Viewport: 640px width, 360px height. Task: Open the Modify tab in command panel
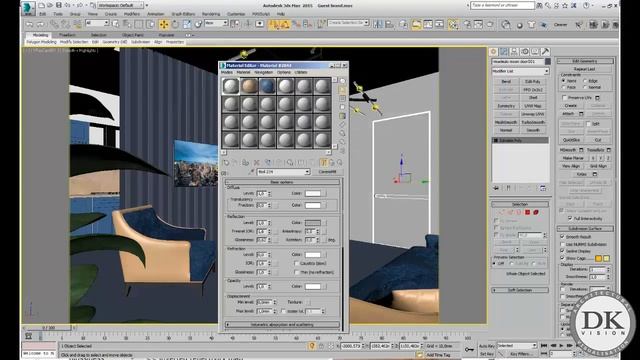click(504, 51)
